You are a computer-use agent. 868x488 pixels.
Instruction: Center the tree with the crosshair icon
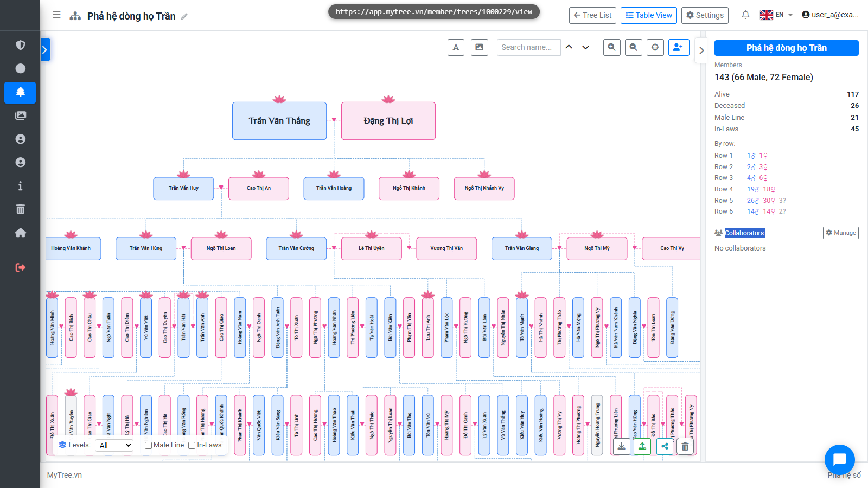click(655, 47)
